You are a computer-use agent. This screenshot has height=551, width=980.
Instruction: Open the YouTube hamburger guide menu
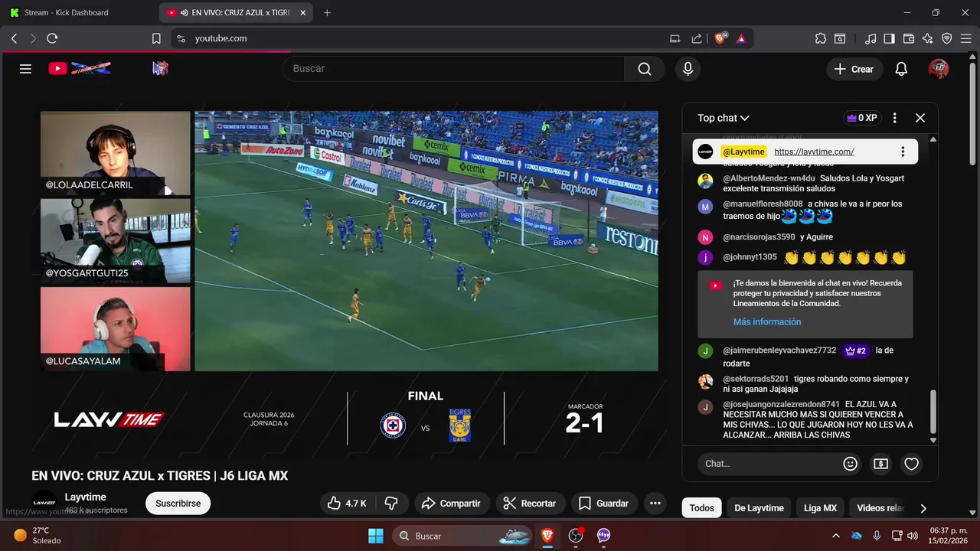[x=25, y=69]
